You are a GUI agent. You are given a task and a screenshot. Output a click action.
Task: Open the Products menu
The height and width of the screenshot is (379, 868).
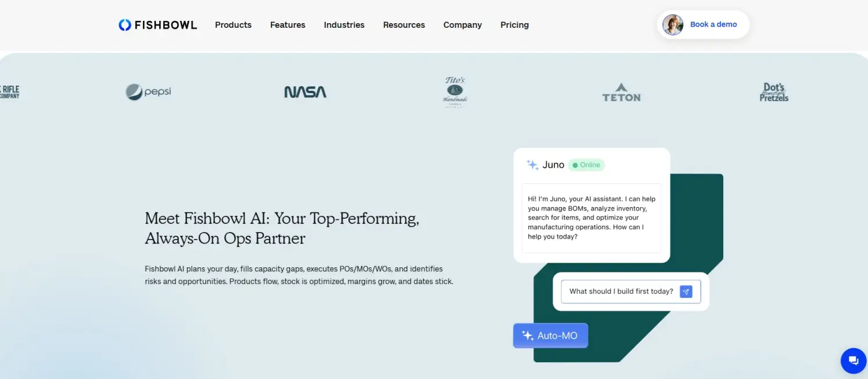click(233, 25)
